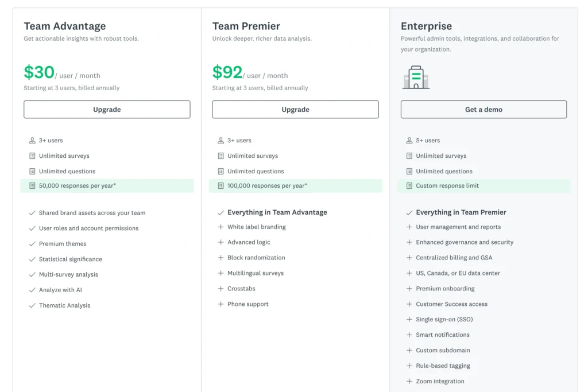Click the plus icon beside Zoom integration
Screen dimensions: 588x392
409,381
